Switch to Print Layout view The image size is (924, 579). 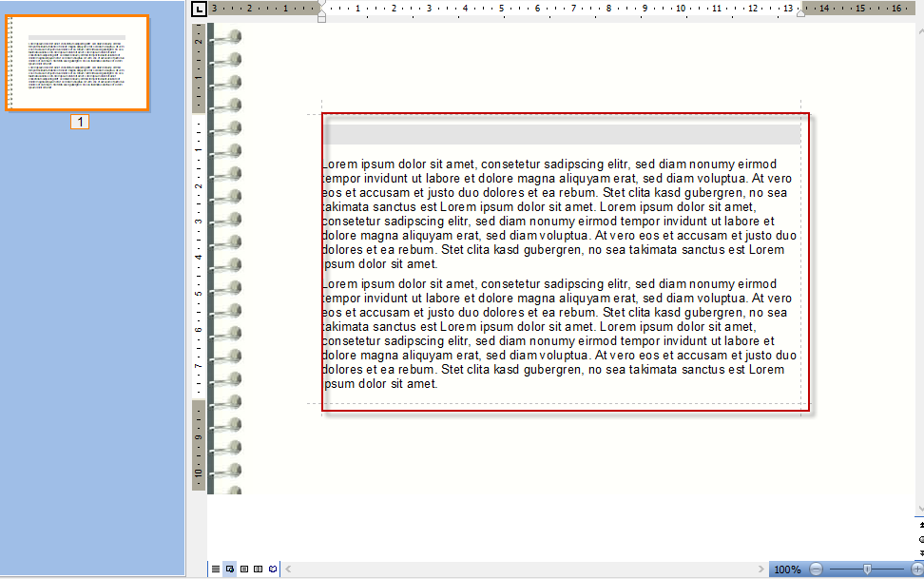pos(244,569)
